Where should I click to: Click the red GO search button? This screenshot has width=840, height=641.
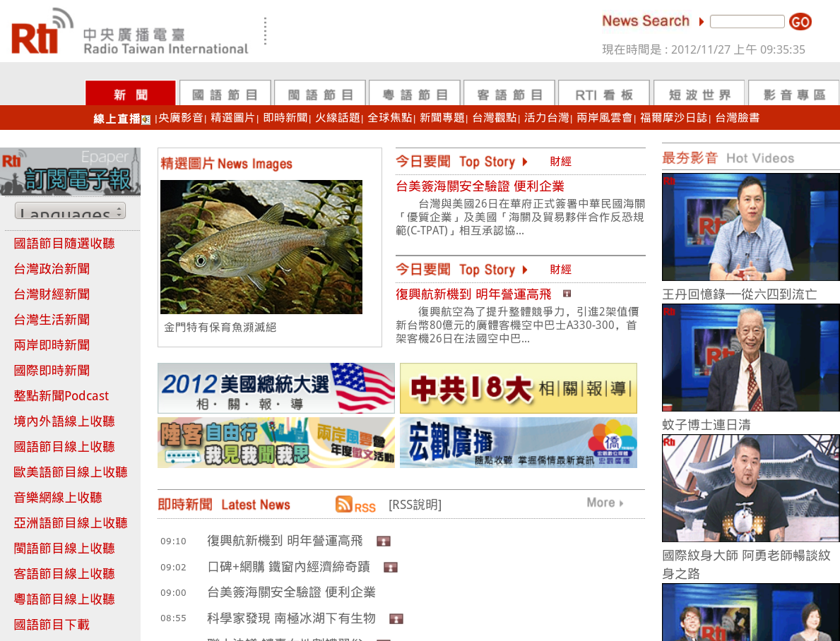(x=800, y=21)
